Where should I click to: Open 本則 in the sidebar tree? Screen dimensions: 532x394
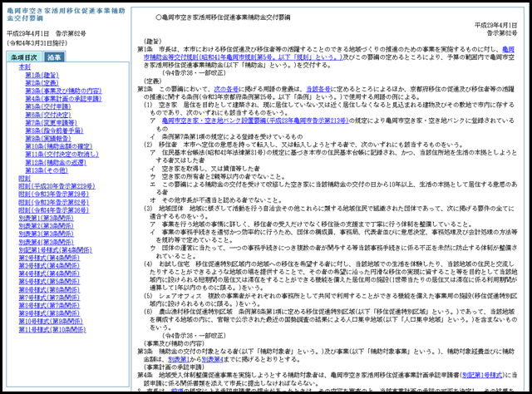click(25, 66)
